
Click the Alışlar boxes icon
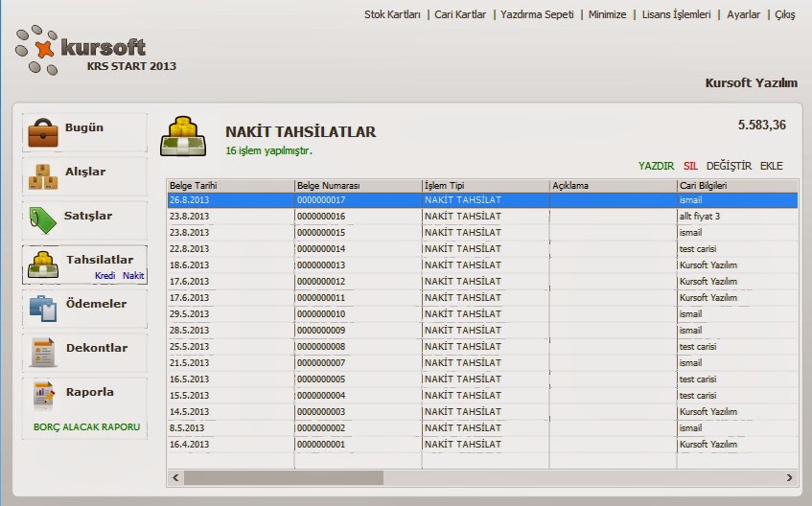(x=43, y=176)
